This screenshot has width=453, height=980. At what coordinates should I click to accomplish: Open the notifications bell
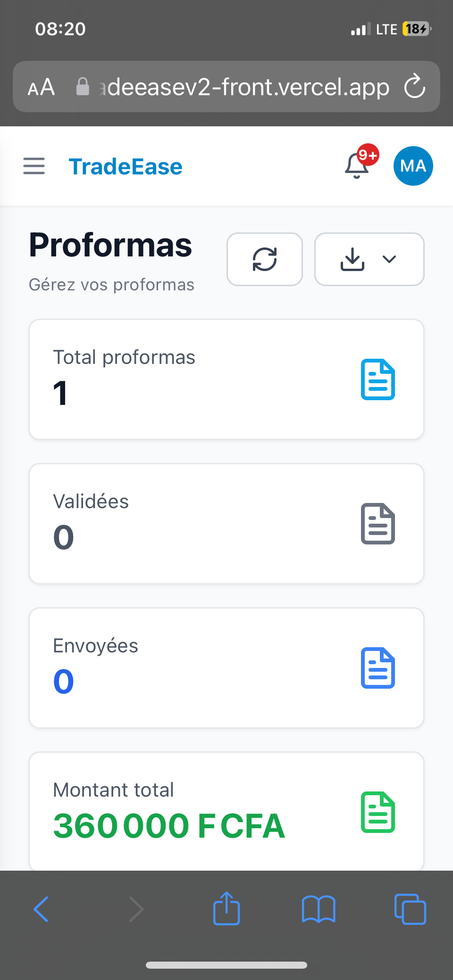(x=357, y=166)
